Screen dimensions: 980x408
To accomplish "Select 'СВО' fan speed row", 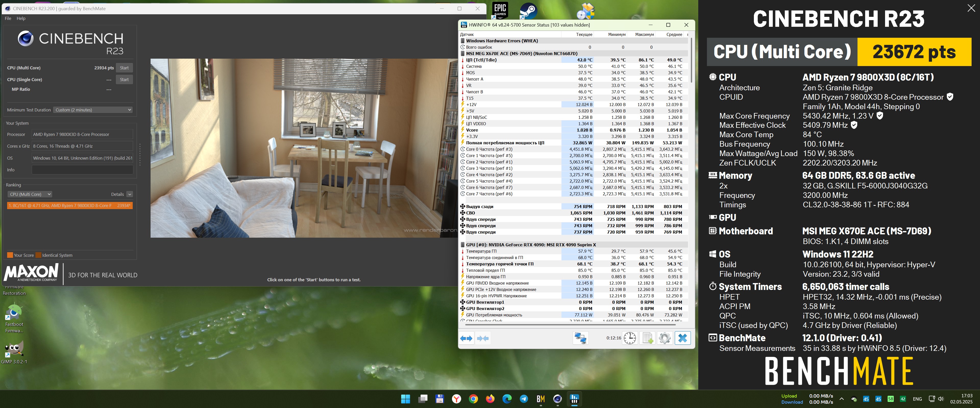I will click(x=573, y=213).
